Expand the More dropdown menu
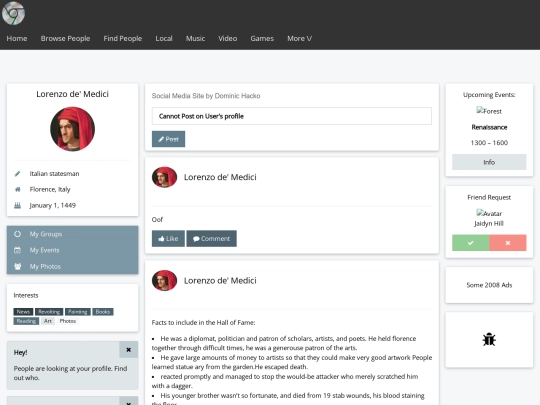 coord(300,39)
